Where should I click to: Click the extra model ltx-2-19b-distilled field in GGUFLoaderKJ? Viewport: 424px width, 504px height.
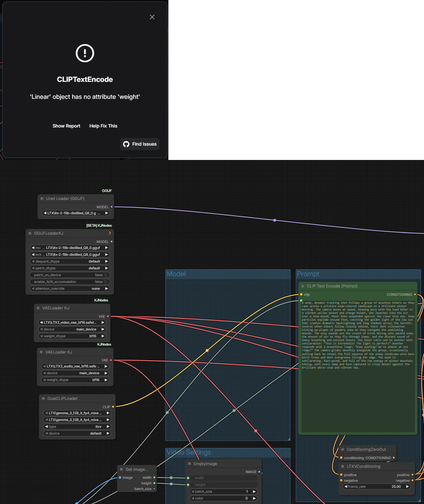(x=69, y=255)
